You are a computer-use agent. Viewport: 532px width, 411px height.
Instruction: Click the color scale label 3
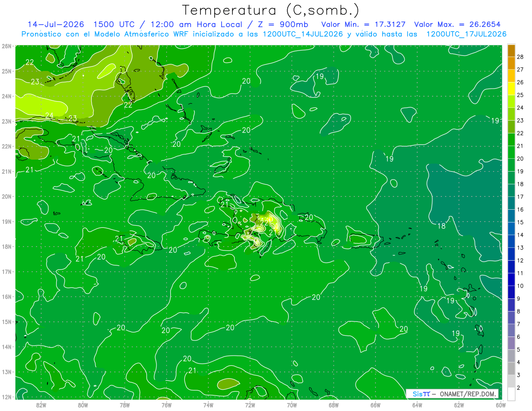pos(518,375)
